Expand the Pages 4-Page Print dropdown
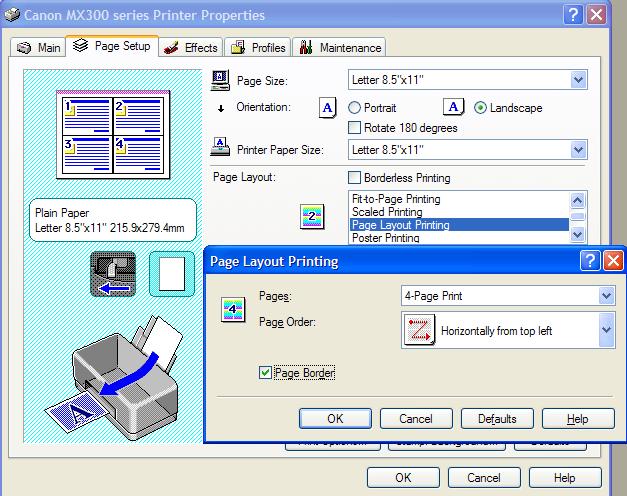Image resolution: width=627 pixels, height=496 pixels. [606, 296]
